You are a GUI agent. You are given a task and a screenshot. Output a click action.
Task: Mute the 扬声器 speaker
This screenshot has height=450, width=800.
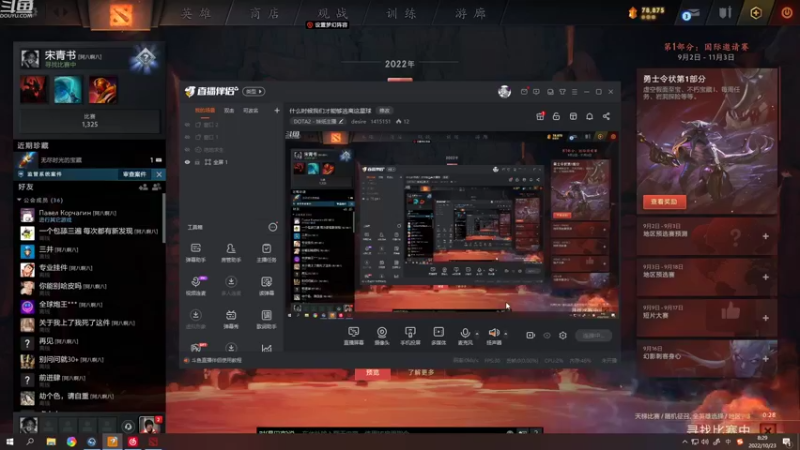coord(493,336)
